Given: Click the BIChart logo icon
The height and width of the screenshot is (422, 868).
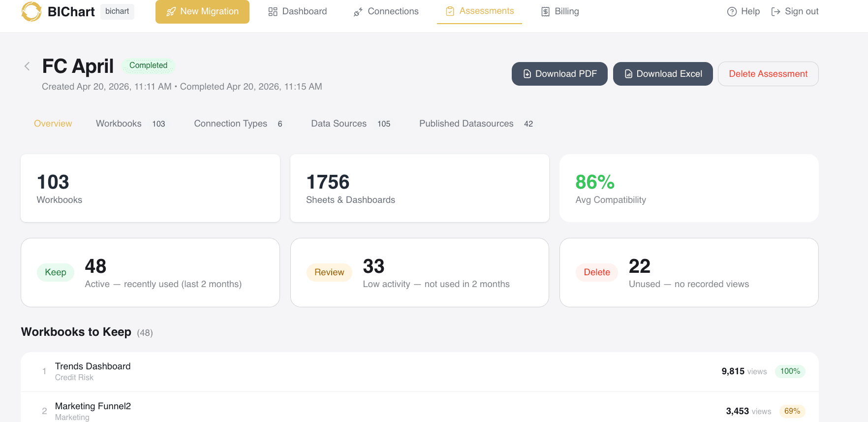Looking at the screenshot, I should click(x=31, y=11).
